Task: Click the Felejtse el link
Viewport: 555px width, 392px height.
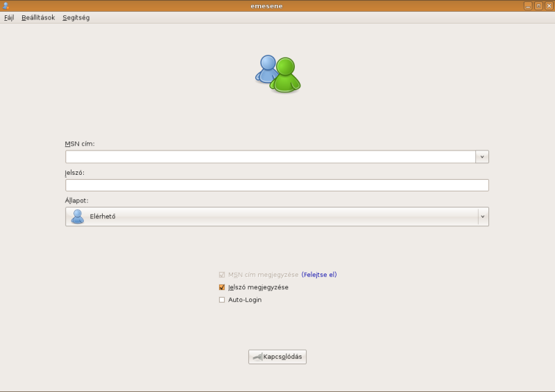Action: point(319,275)
